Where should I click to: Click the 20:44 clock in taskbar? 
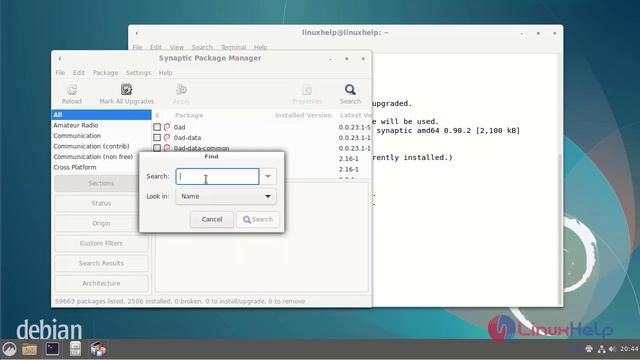(629, 349)
